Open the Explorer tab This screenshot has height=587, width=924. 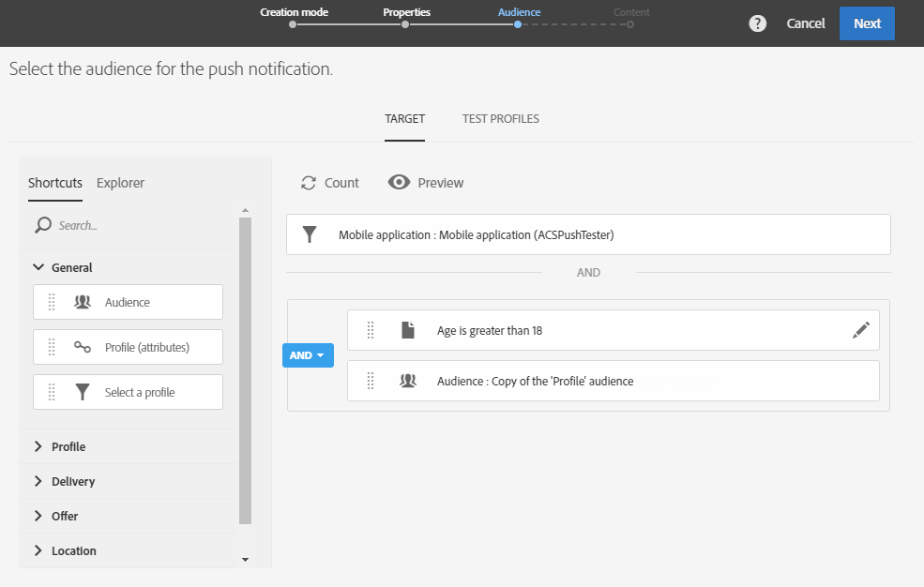(120, 183)
